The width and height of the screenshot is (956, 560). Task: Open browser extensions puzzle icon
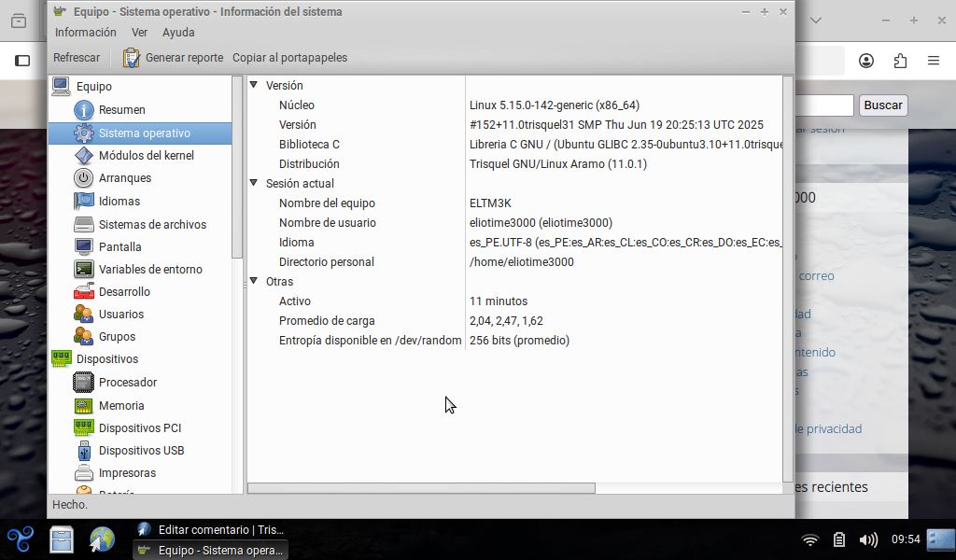pos(900,61)
